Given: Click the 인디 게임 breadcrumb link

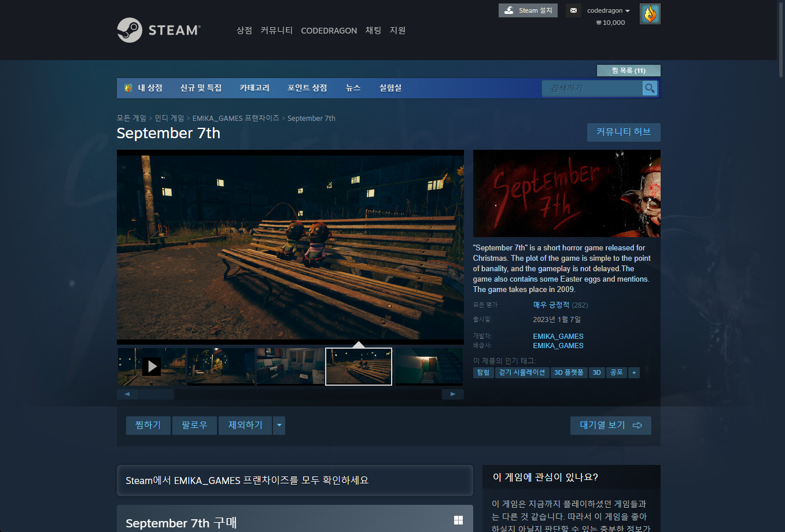Looking at the screenshot, I should point(169,118).
